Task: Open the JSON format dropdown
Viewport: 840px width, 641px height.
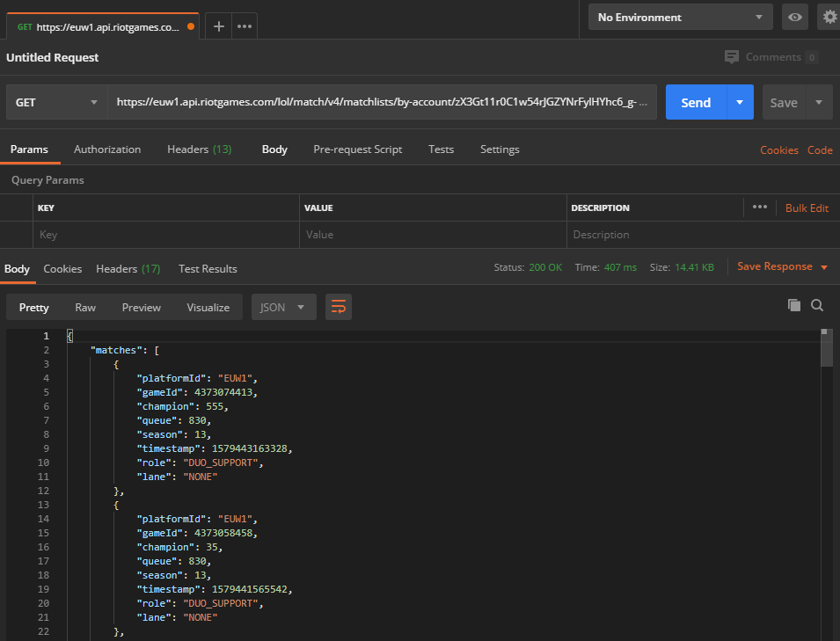Action: tap(284, 307)
